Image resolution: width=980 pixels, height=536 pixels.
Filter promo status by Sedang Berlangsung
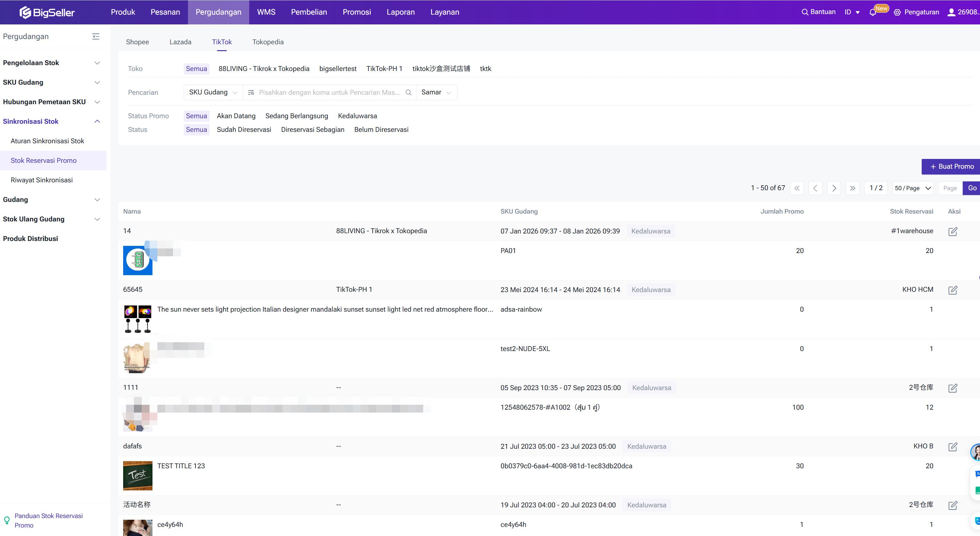click(296, 116)
